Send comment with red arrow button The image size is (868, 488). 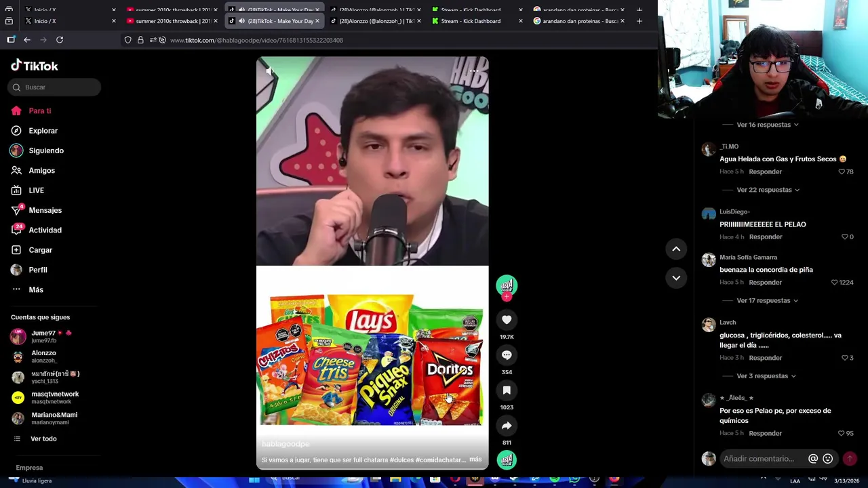pos(850,459)
